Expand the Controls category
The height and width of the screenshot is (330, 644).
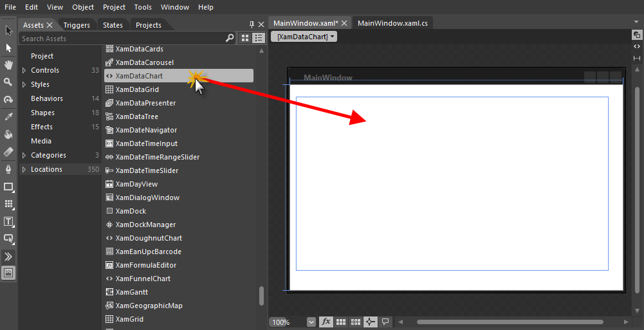24,70
